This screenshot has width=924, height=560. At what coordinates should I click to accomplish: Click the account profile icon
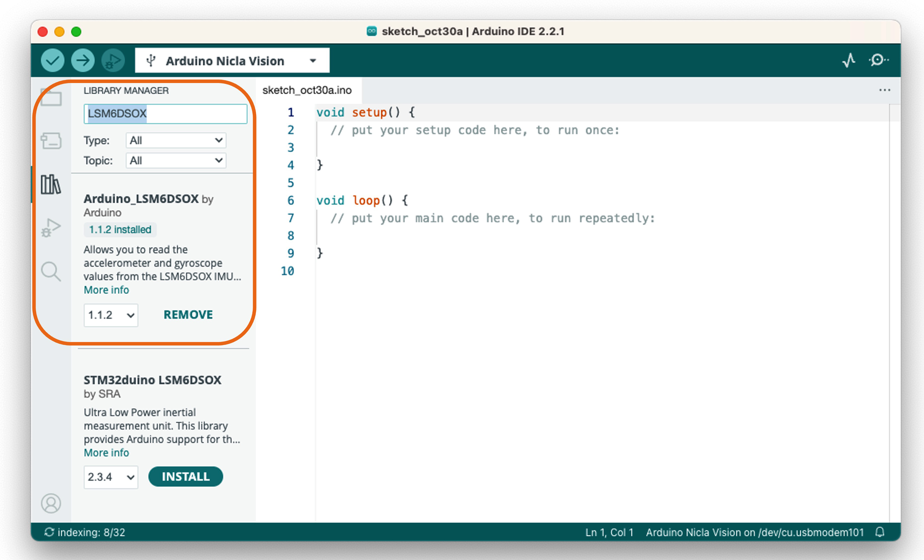(51, 503)
